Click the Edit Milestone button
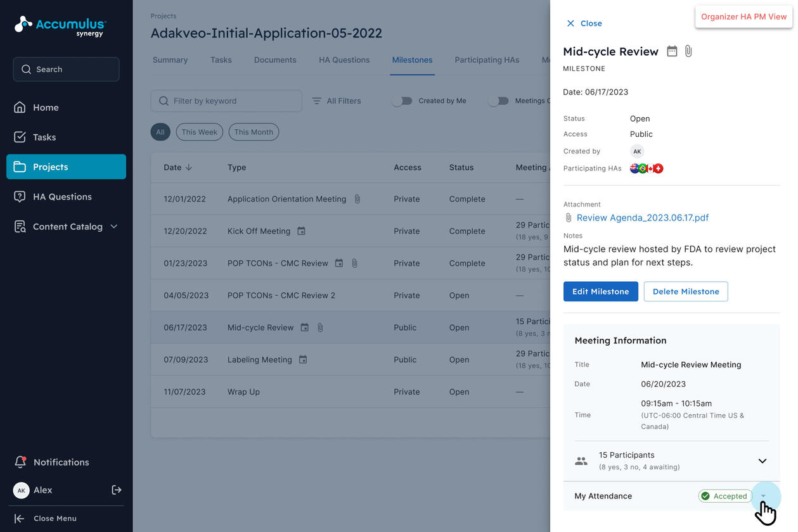The image size is (798, 532). click(x=600, y=291)
